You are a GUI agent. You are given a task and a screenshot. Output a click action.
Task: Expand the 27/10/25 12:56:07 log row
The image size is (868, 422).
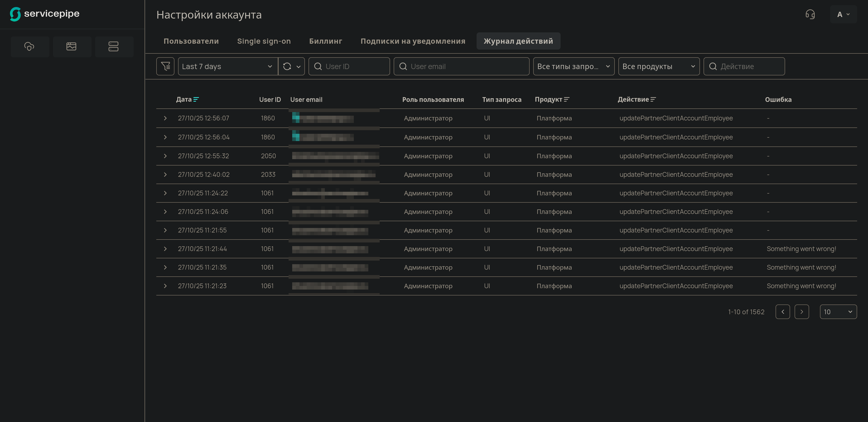[x=165, y=118]
